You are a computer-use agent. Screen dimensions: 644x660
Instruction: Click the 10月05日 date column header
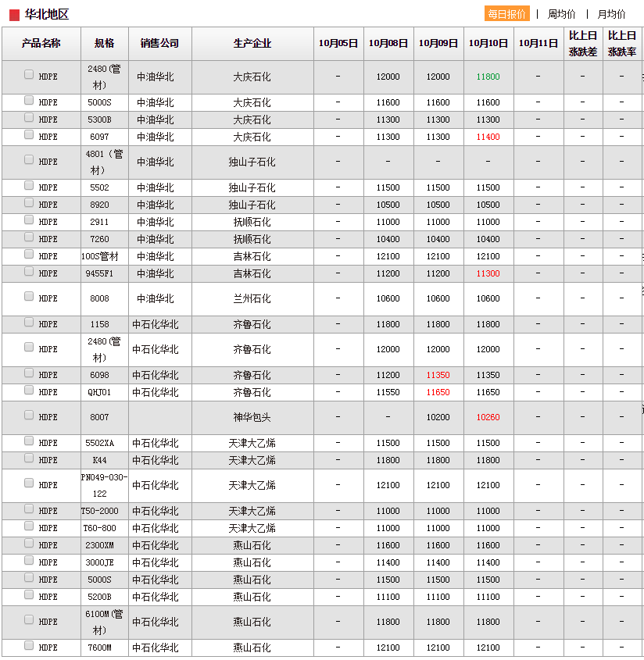tap(338, 44)
